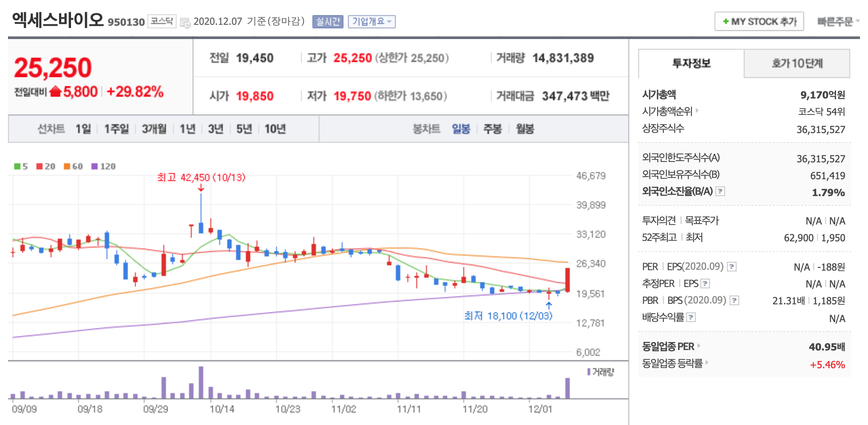Select the 1년 line chart period
The width and height of the screenshot is (868, 425).
click(187, 129)
